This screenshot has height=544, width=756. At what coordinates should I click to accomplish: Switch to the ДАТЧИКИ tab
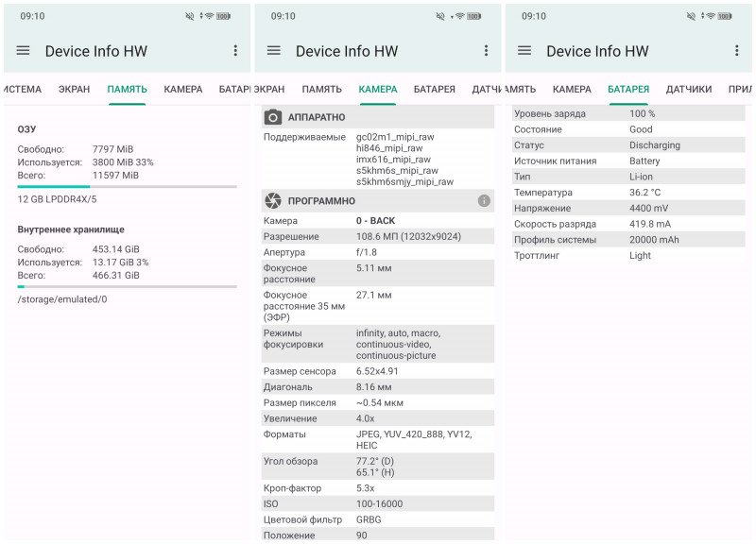tap(688, 89)
